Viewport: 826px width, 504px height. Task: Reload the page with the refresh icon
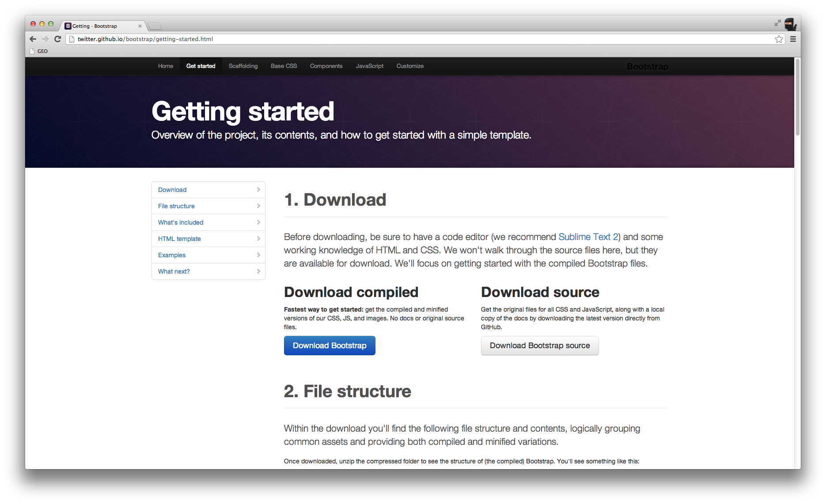[x=57, y=39]
